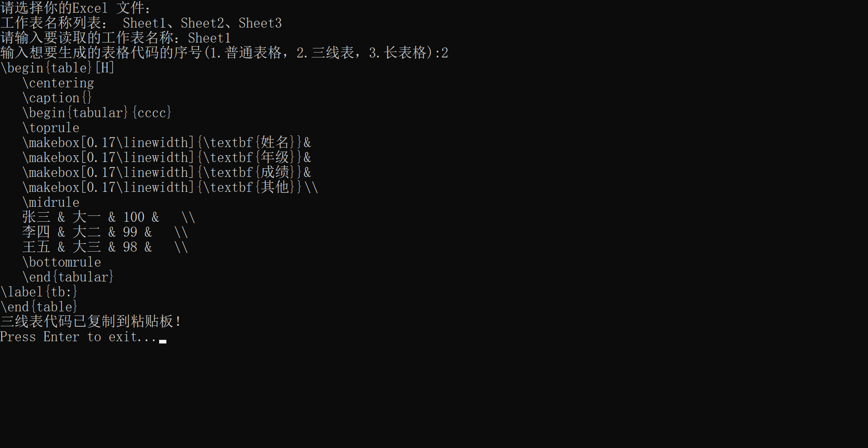Click the table row starting with 张三
868x448 pixels.
pos(108,217)
